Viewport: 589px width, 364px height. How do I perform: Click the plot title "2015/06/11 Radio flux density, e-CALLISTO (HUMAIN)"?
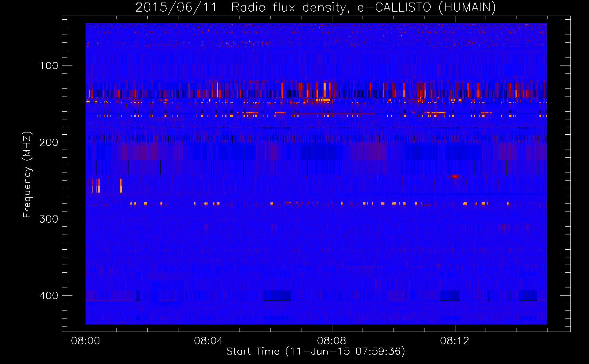pos(315,8)
